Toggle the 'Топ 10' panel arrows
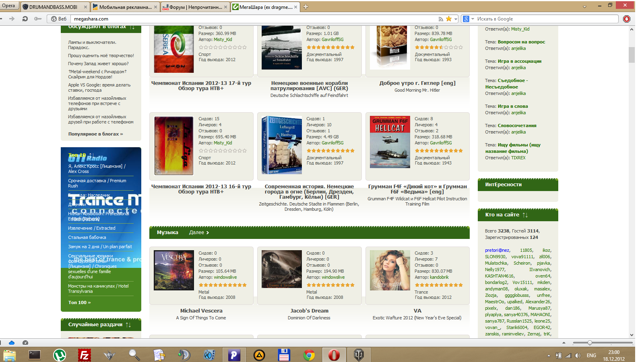 coord(91,155)
